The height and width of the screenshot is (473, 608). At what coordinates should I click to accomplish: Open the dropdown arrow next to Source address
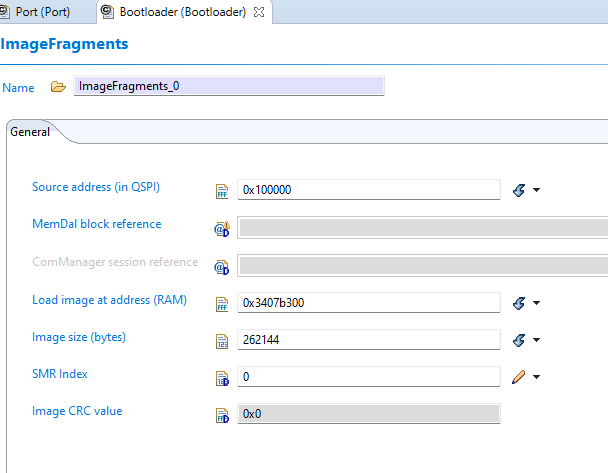[536, 190]
